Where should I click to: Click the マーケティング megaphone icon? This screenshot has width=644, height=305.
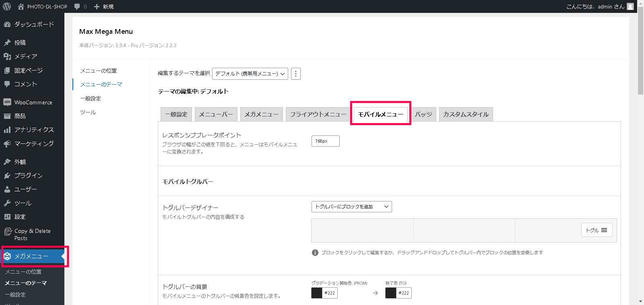coord(7,144)
